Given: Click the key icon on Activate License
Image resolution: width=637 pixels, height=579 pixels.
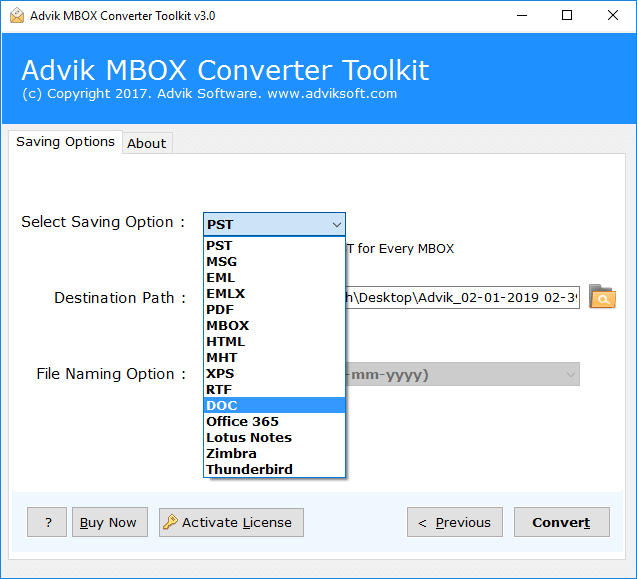Looking at the screenshot, I should click(x=170, y=522).
